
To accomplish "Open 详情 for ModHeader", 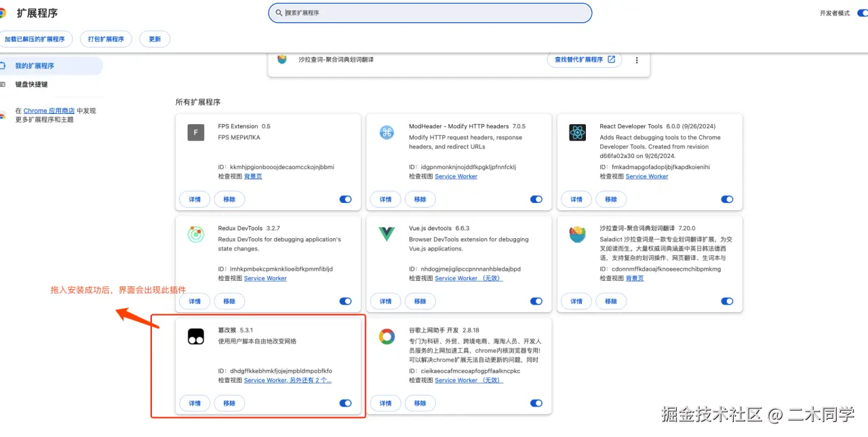I will click(x=385, y=199).
